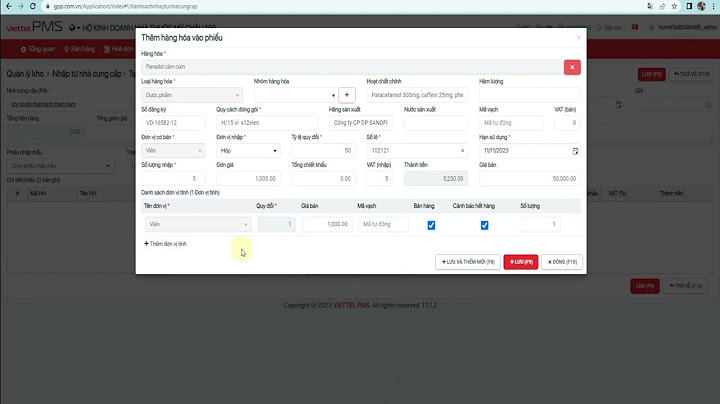Reload the browser page

point(33,6)
